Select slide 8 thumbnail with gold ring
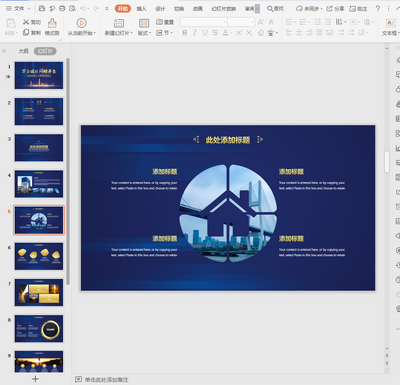400x385 pixels. 39,329
